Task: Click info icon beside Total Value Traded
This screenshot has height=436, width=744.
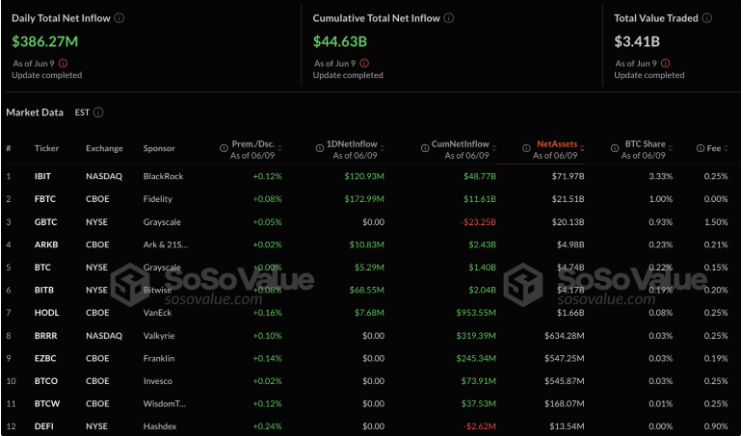Action: pos(707,18)
